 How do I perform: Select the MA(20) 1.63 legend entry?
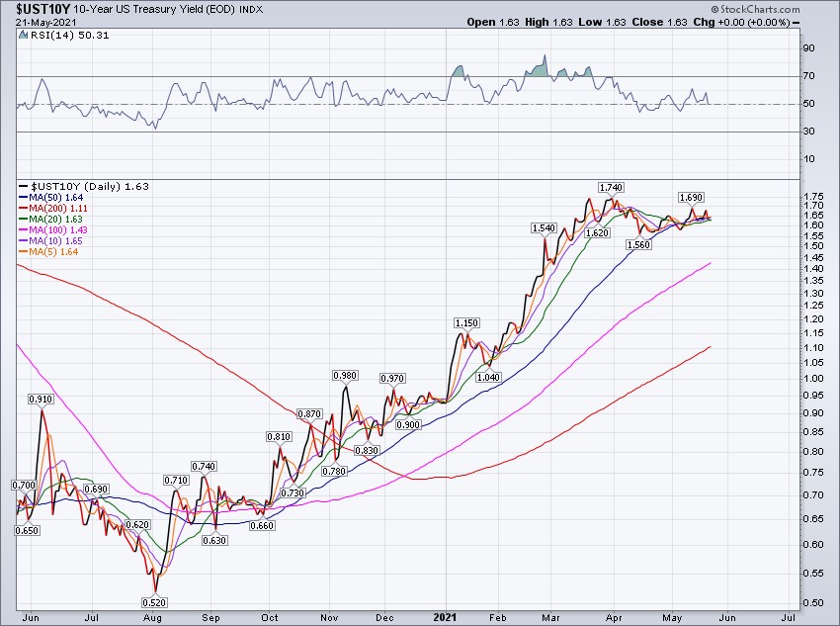coord(57,219)
